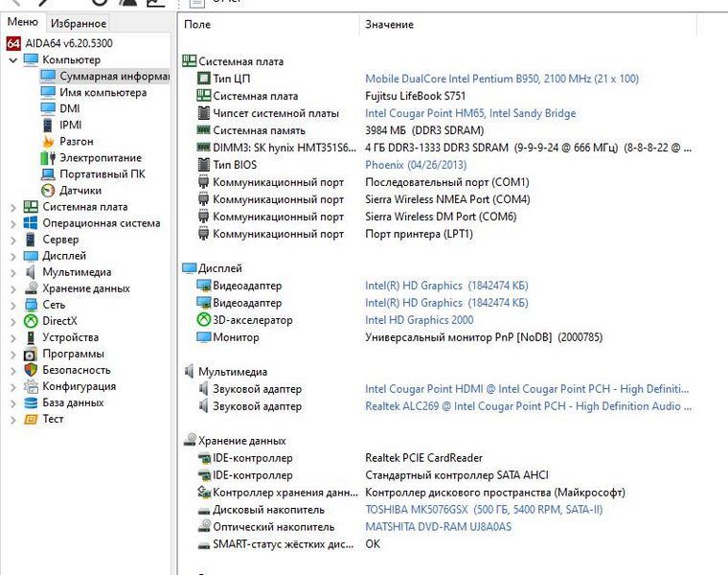Open the Sensors (Датчики) icon item
This screenshot has height=575, width=728.
point(49,190)
